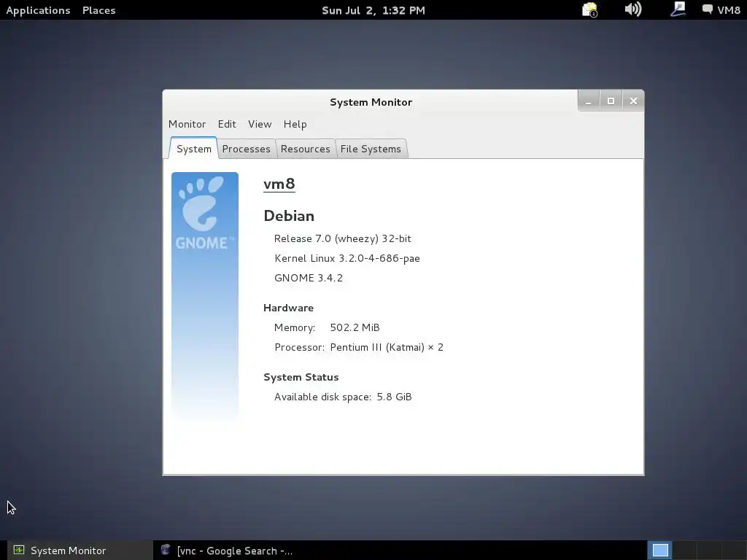Click the browser icon of vnc taskbar entry
Viewport: 747px width, 560px height.
(x=166, y=550)
